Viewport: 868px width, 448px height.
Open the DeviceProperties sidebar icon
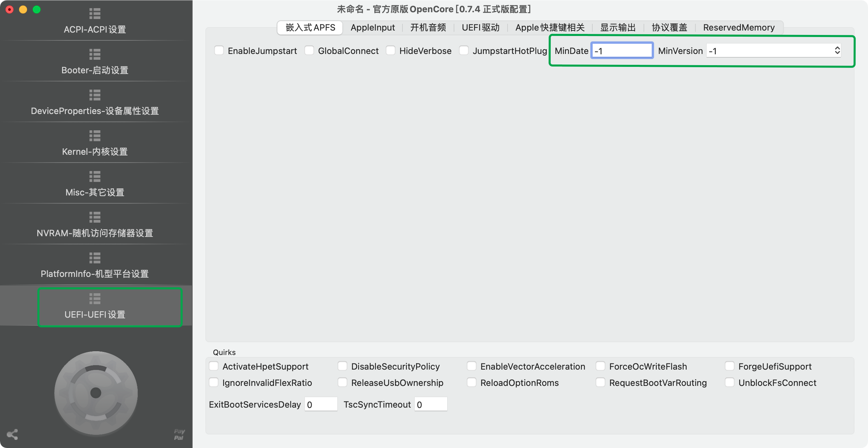click(x=95, y=95)
